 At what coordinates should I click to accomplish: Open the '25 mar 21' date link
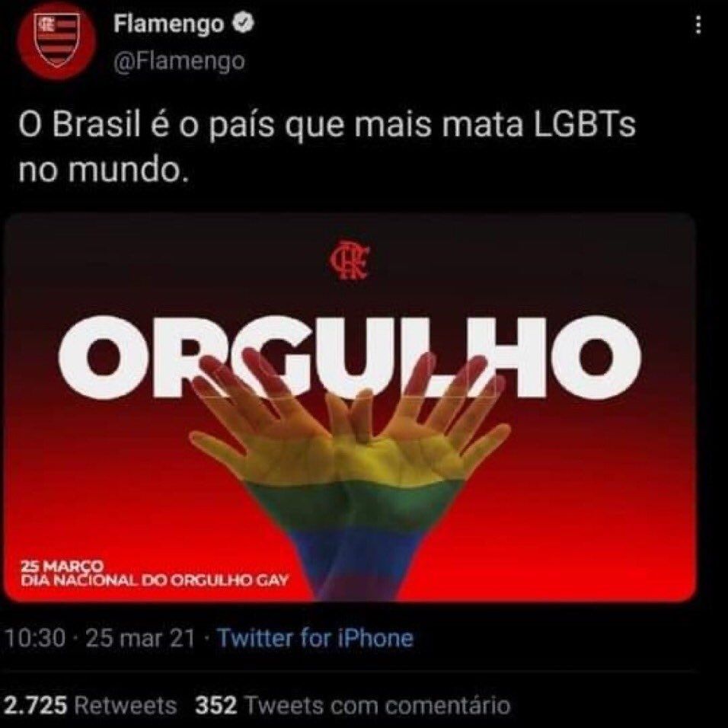(140, 638)
